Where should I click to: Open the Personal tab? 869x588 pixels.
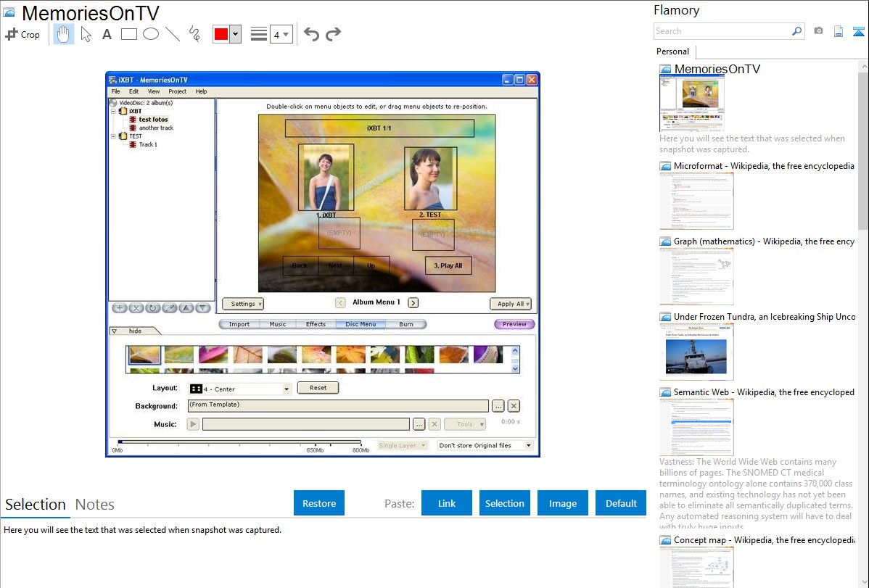coord(672,51)
